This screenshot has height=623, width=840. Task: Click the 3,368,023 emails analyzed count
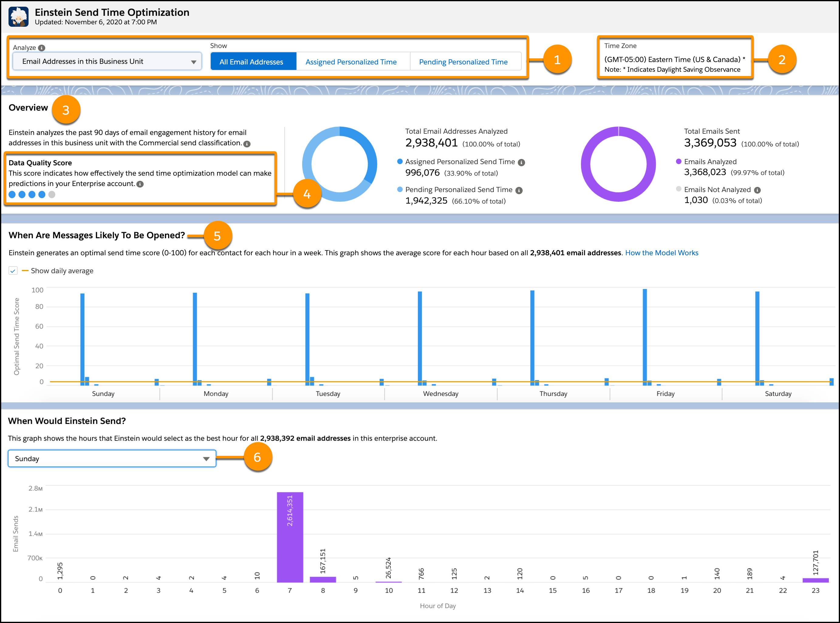(705, 172)
